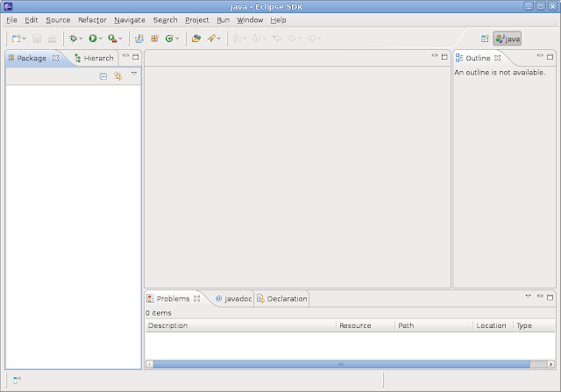
Task: Open the Package Explorer view menu triangle
Action: [x=134, y=74]
